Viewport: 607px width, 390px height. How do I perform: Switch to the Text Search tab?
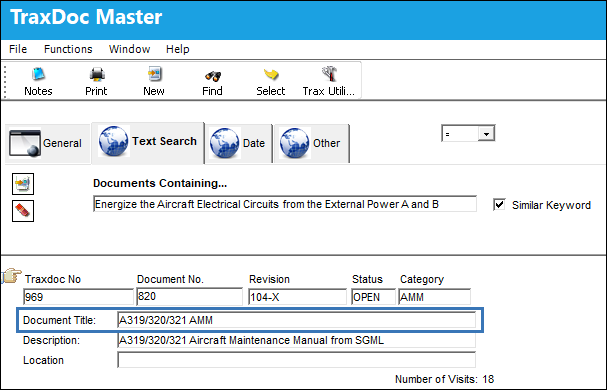pyautogui.click(x=148, y=142)
